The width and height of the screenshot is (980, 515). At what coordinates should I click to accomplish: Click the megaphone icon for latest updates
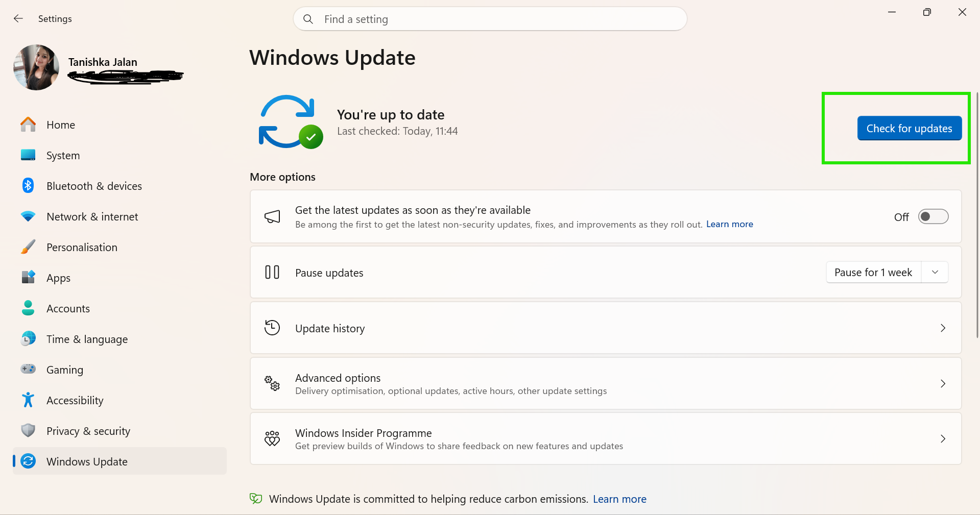coord(272,216)
